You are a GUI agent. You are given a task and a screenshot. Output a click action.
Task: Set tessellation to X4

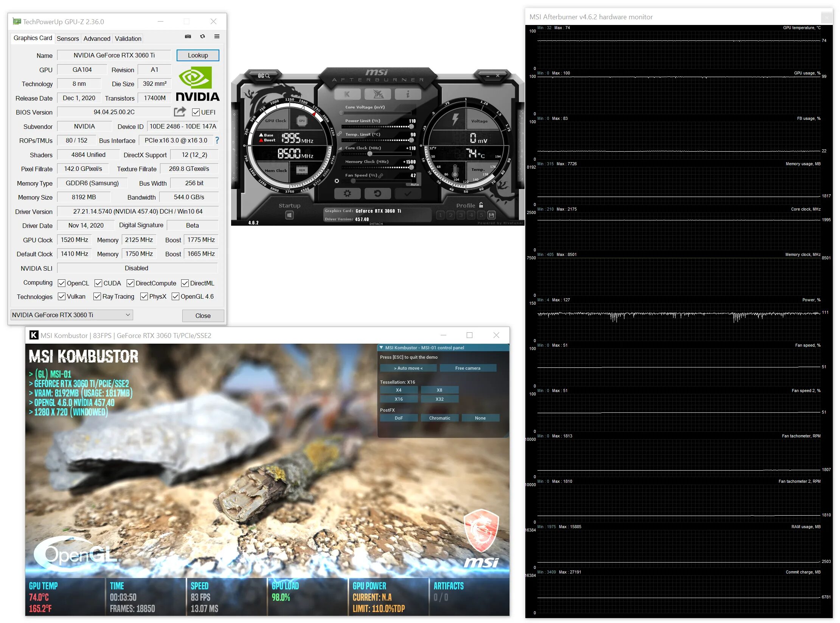click(x=399, y=390)
